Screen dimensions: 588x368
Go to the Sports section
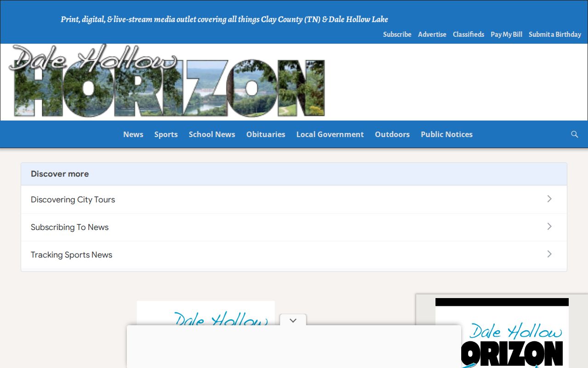point(166,134)
